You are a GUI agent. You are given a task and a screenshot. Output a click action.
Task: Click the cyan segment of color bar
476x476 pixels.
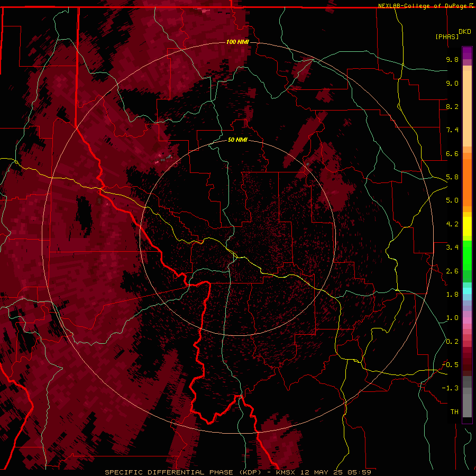coord(467,291)
